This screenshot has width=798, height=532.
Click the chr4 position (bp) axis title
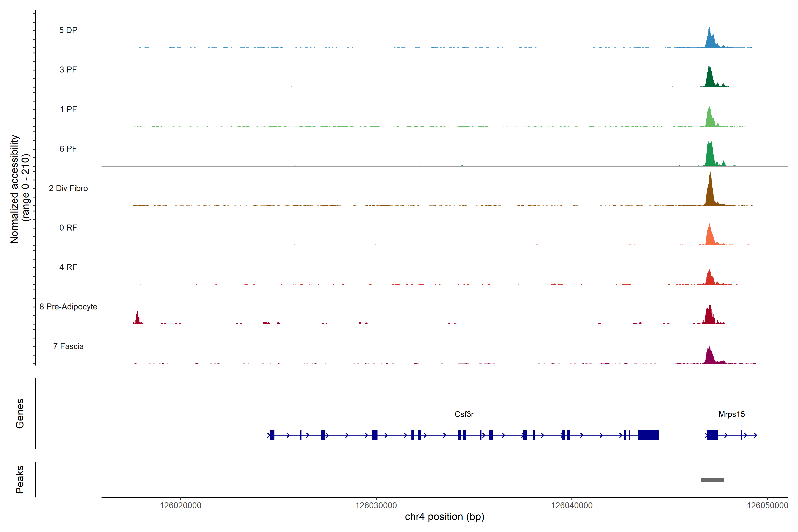pos(444,517)
